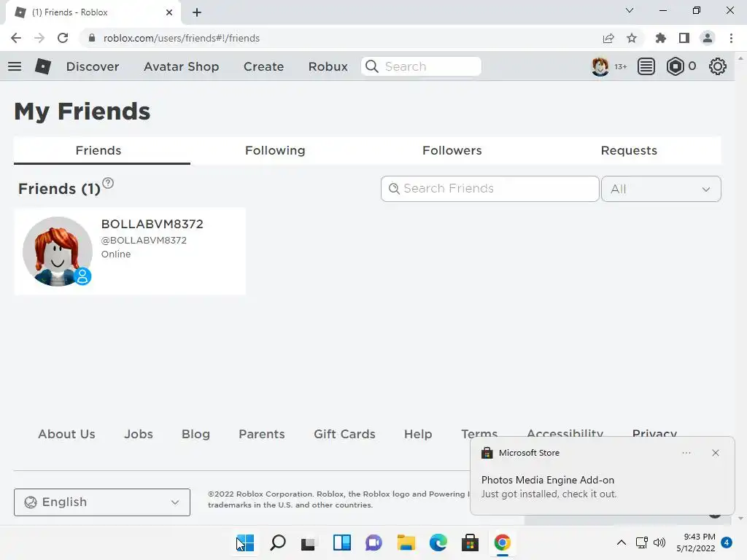Open the Discover menu item
Image resolution: width=747 pixels, height=560 pixels.
pos(93,66)
